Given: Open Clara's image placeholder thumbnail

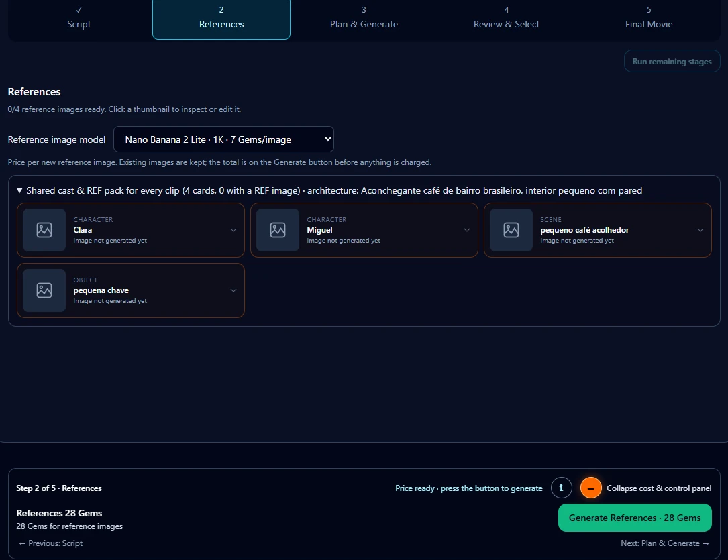Looking at the screenshot, I should pyautogui.click(x=44, y=230).
